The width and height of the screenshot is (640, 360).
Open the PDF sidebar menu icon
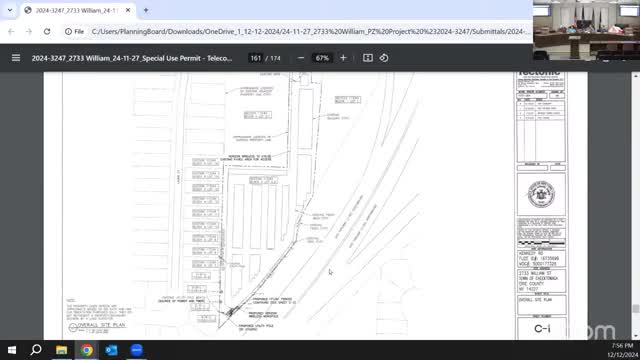click(x=16, y=58)
